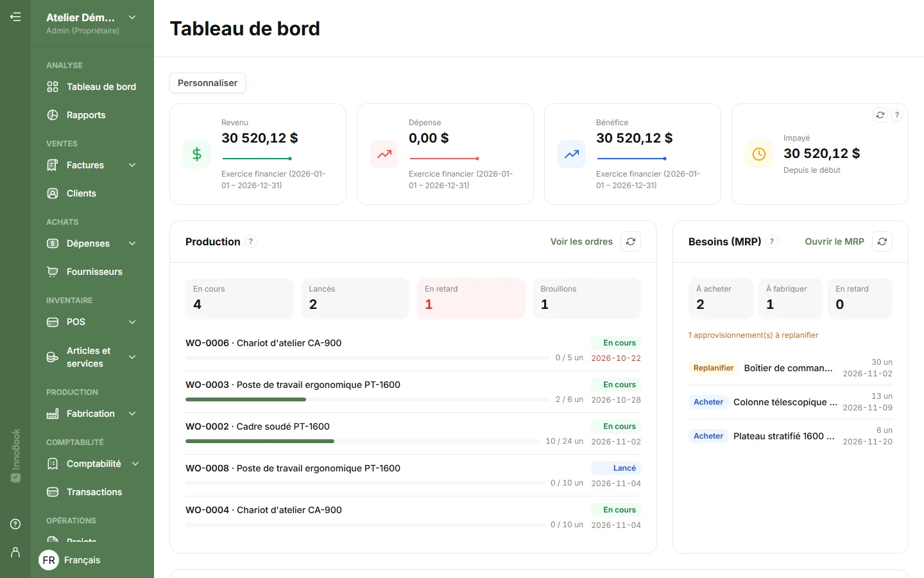Screen dimensions: 924x578
Task: Open the help icon in the left rail
Action: click(15, 524)
